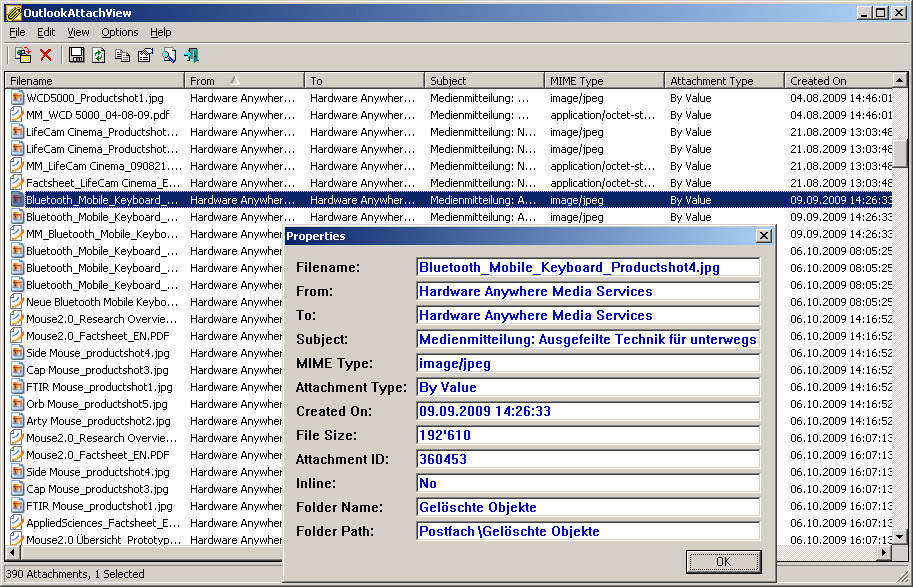Open the properties toolbar icon
Screen dimensions: 913x587
pyautogui.click(x=145, y=55)
